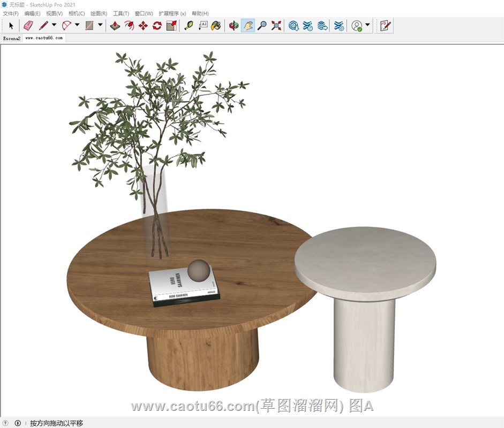The width and height of the screenshot is (504, 428).
Task: Toggle the active Pan hand tool
Action: pos(247,25)
